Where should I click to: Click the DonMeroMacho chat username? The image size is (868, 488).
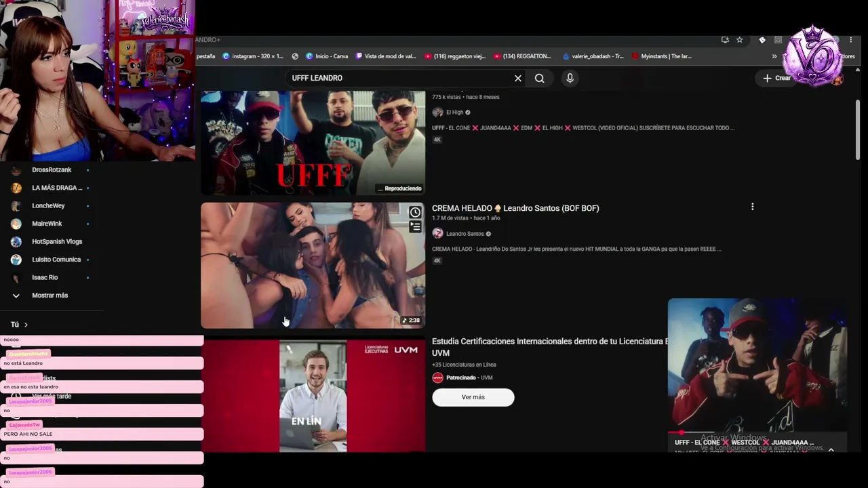[x=28, y=354]
